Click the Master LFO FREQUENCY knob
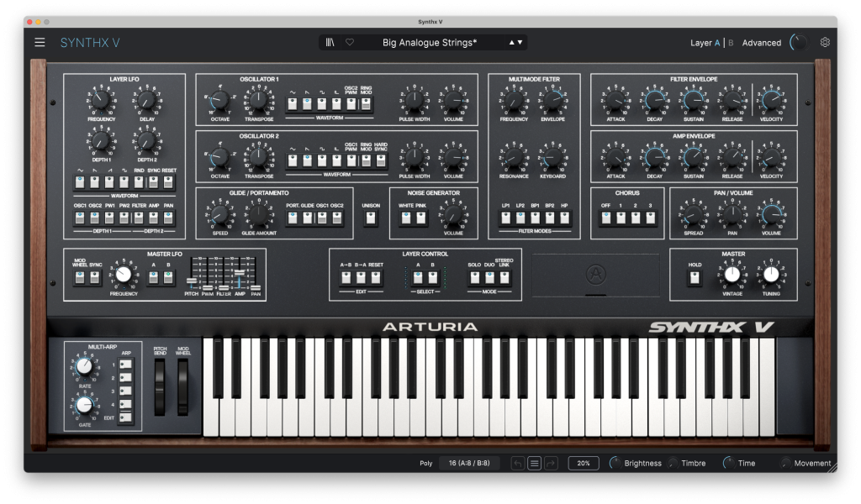This screenshot has width=861, height=504. [124, 274]
